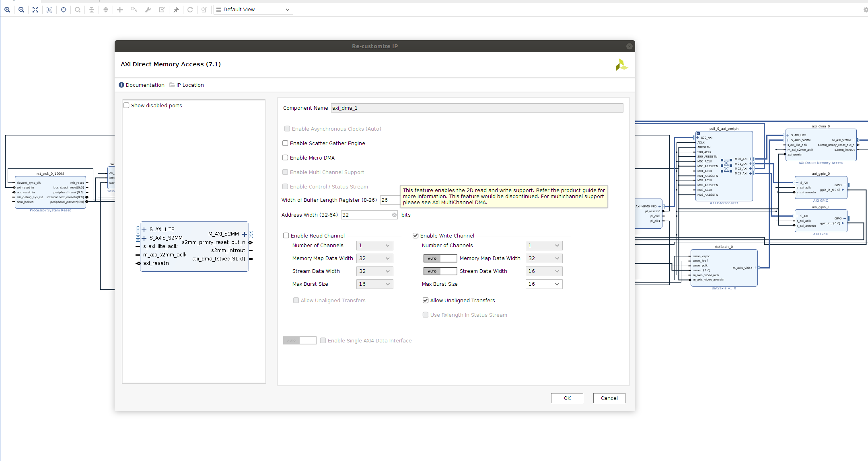Click the zoom fit icon
This screenshot has width=868, height=461.
pyautogui.click(x=35, y=10)
